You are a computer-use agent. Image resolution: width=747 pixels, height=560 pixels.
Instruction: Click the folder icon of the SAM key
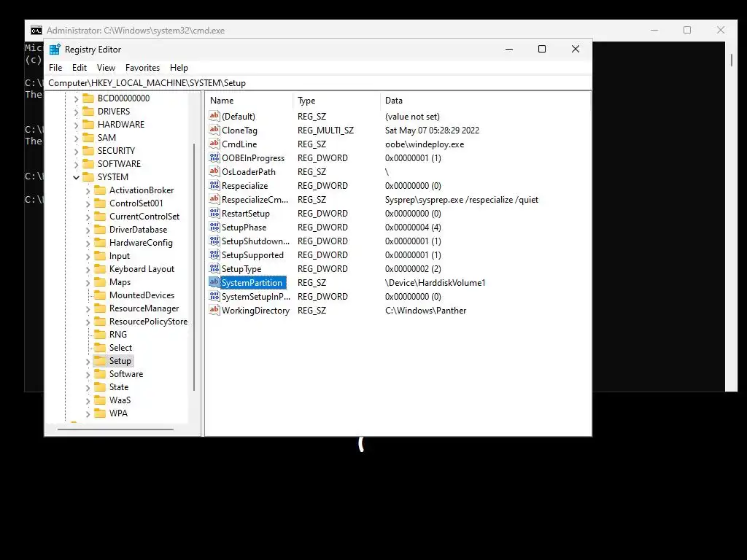click(x=88, y=137)
